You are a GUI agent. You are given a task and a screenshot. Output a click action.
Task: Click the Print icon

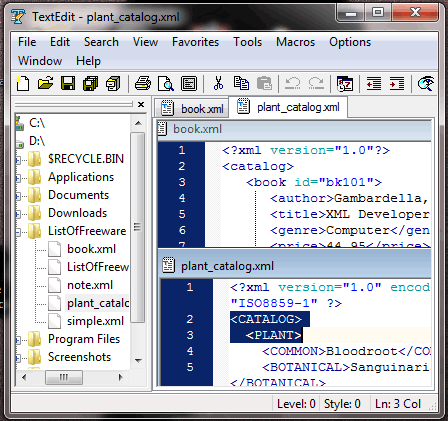[143, 83]
